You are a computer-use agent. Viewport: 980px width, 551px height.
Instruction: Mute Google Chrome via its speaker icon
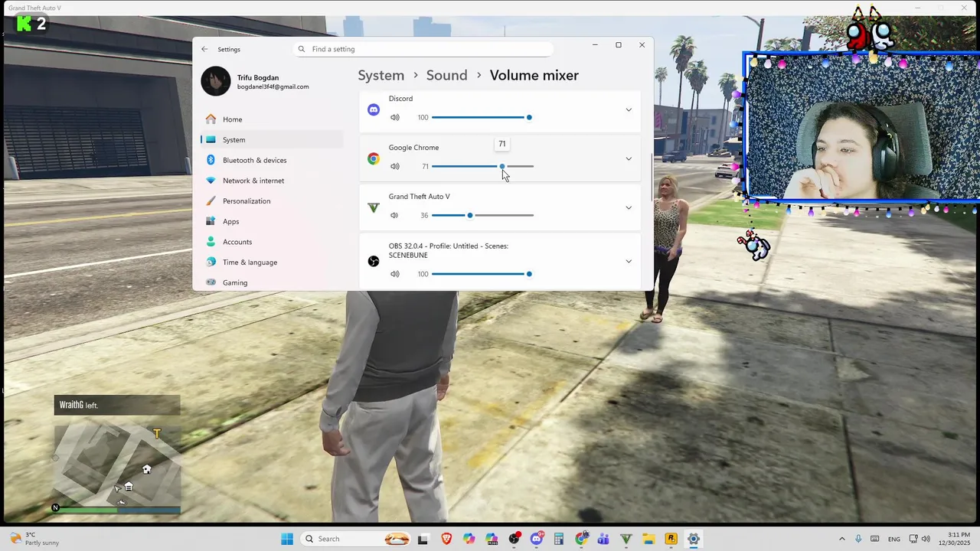click(395, 166)
